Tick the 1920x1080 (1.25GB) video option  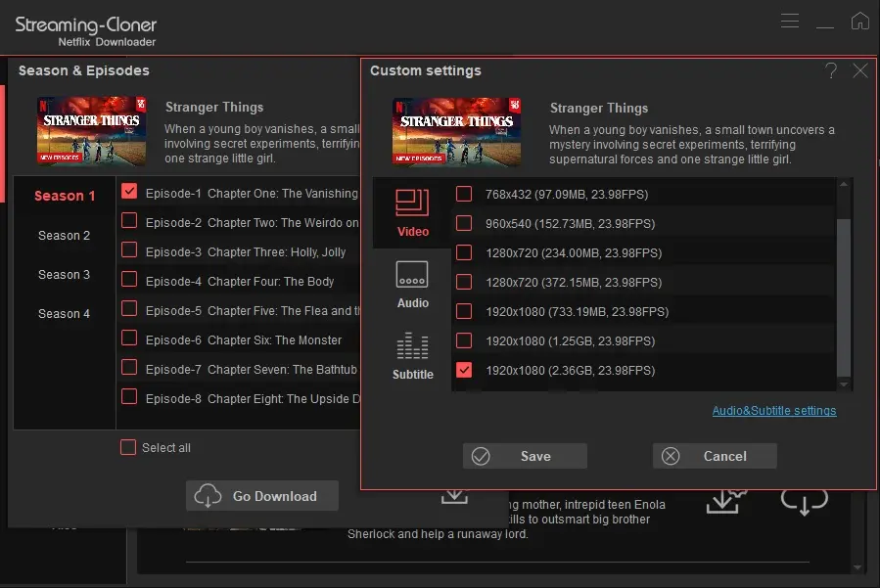(464, 340)
